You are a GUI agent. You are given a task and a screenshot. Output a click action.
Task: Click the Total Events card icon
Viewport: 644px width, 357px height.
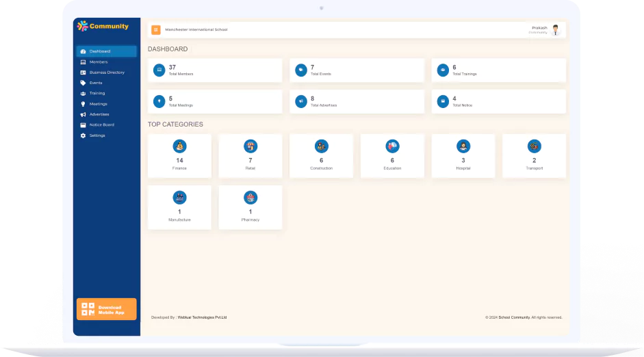point(301,70)
